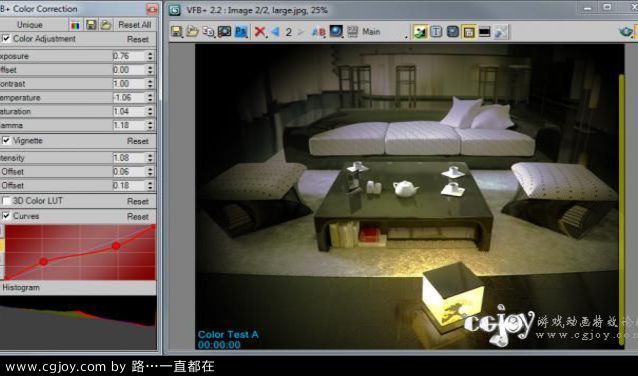Viewport: 638px width, 376px height.
Task: Click the text overlay T icon
Action: [x=436, y=32]
